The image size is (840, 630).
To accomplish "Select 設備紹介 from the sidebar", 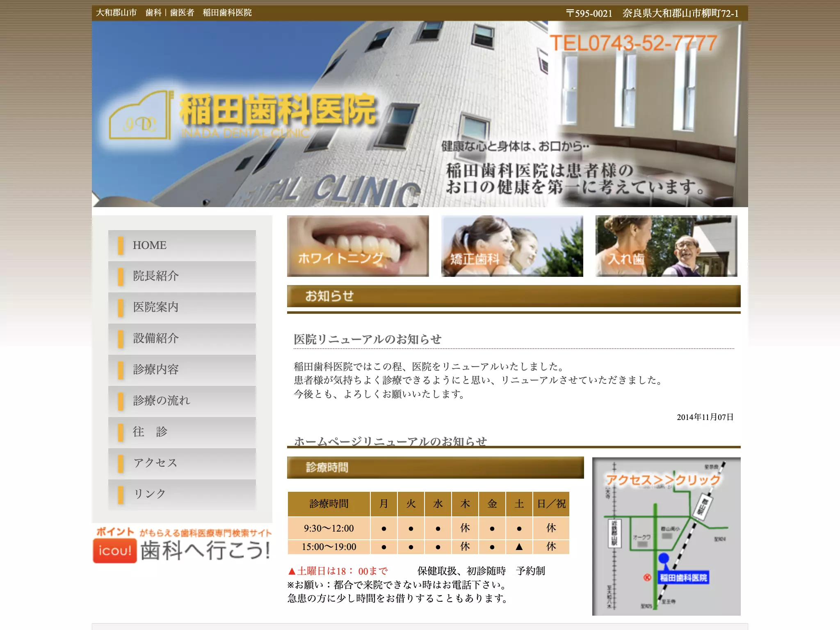I will (x=182, y=339).
